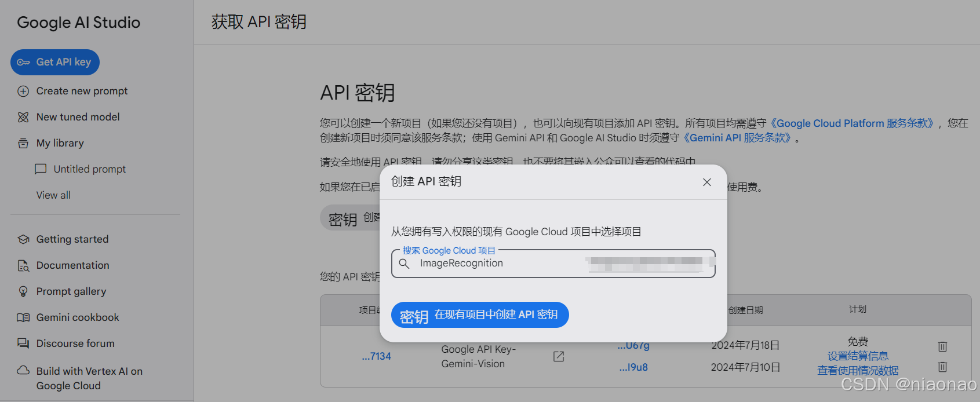Open Documentation in the sidebar
The width and height of the screenshot is (980, 402).
click(72, 265)
